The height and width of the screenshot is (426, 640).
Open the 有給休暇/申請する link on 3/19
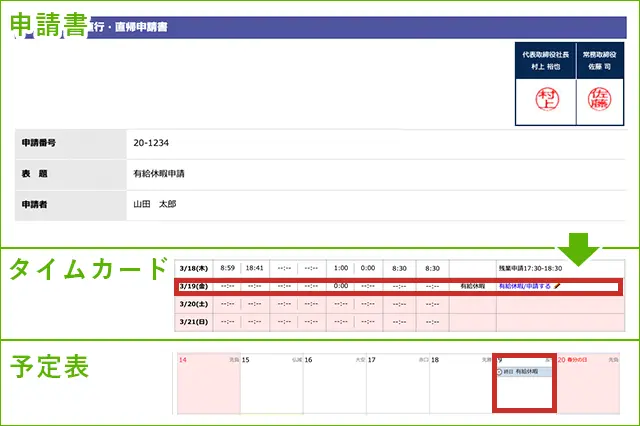525,286
